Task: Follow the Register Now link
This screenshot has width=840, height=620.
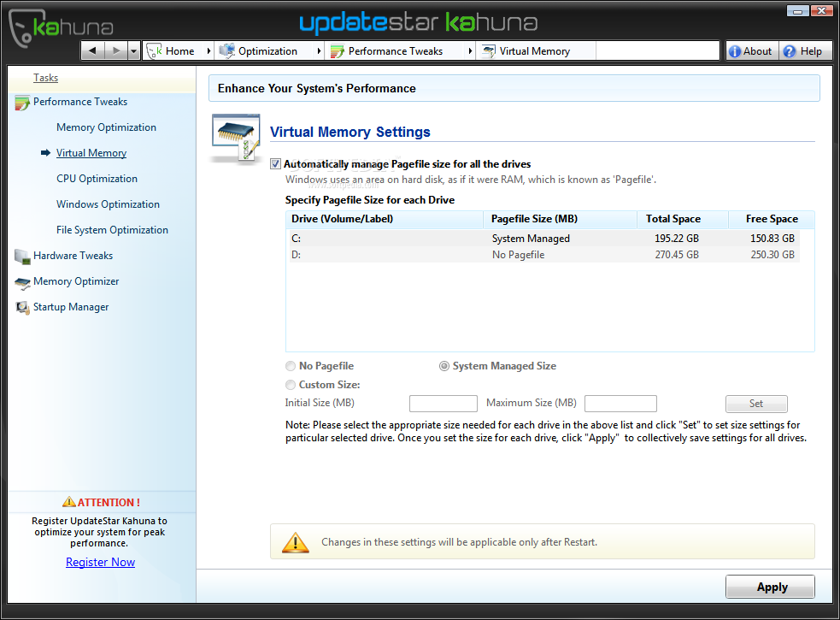Action: pyautogui.click(x=100, y=562)
